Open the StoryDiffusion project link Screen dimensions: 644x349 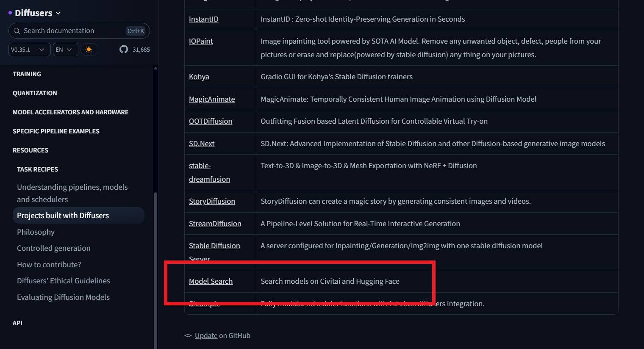pyautogui.click(x=212, y=201)
